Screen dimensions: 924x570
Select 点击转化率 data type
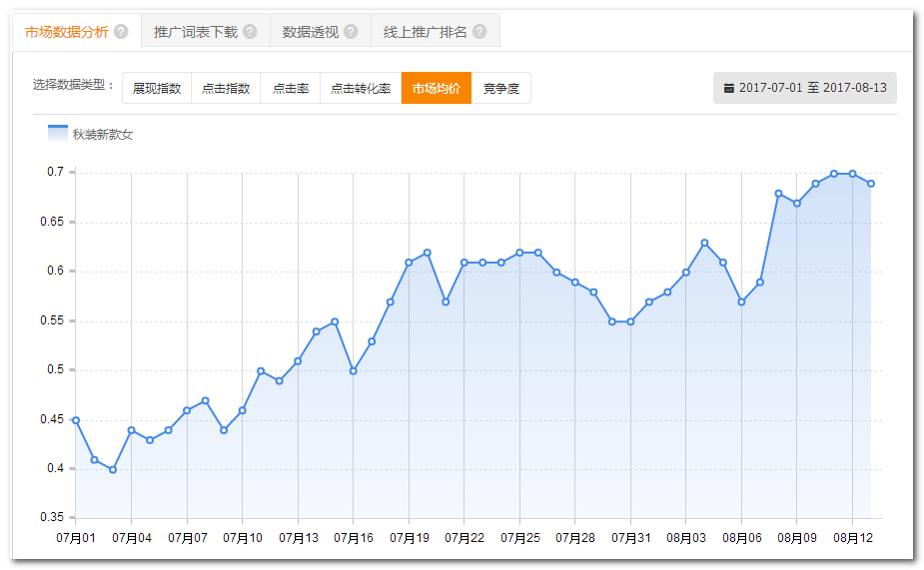[361, 88]
